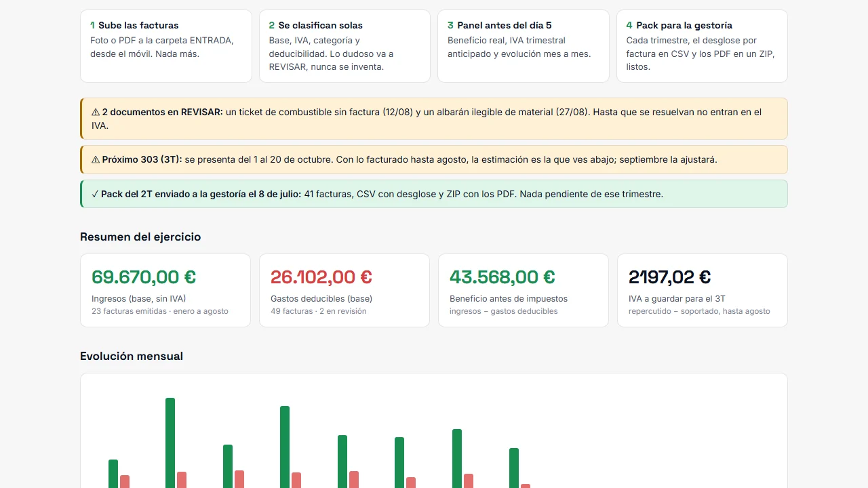
Task: Click the "Ingresos (base, sin IVA)" label
Action: click(x=139, y=298)
